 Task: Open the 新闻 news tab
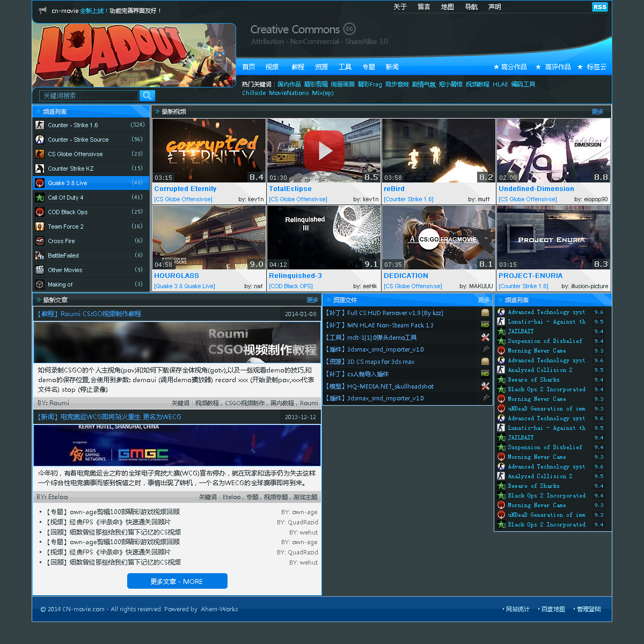[x=392, y=67]
